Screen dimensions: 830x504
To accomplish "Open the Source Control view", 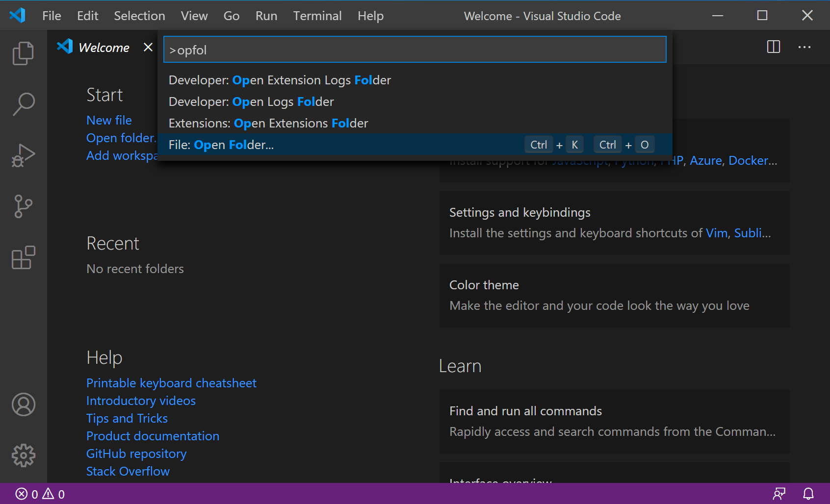I will click(x=23, y=206).
